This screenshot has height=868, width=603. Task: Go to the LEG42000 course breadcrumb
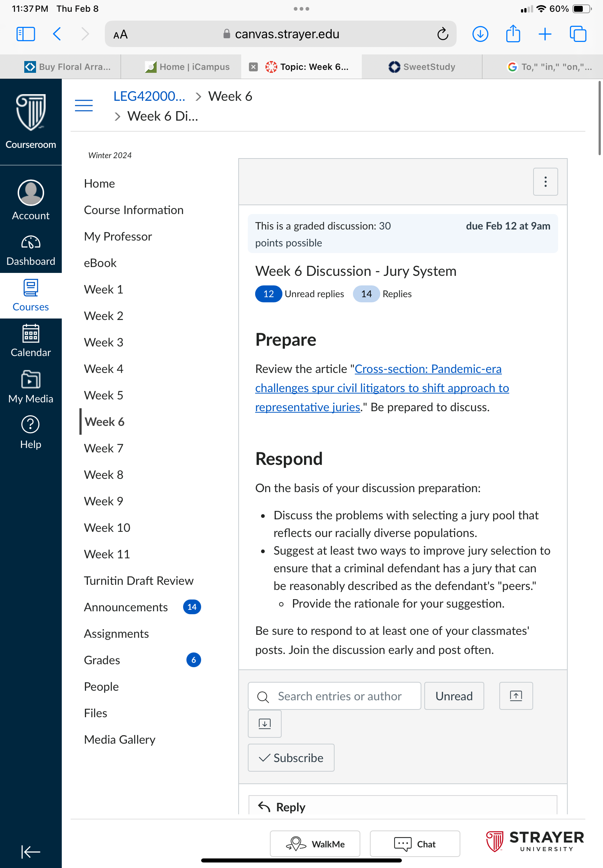[150, 96]
